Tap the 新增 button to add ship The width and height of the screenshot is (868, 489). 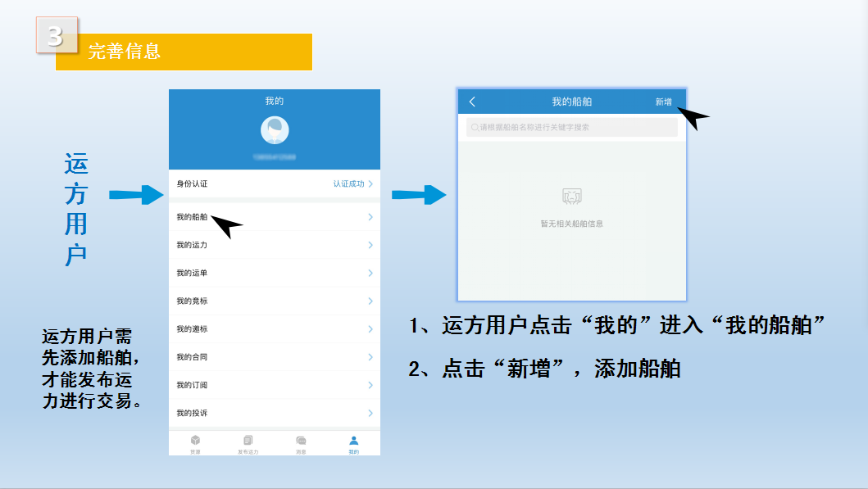663,102
